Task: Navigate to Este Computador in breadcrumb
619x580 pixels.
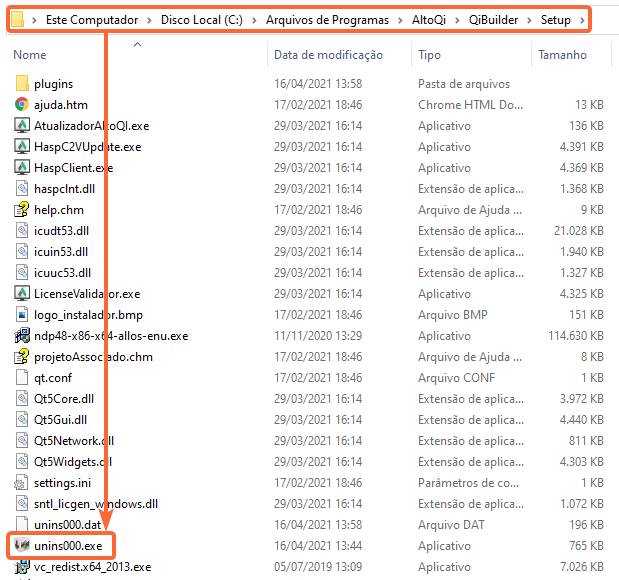Action: [x=92, y=20]
